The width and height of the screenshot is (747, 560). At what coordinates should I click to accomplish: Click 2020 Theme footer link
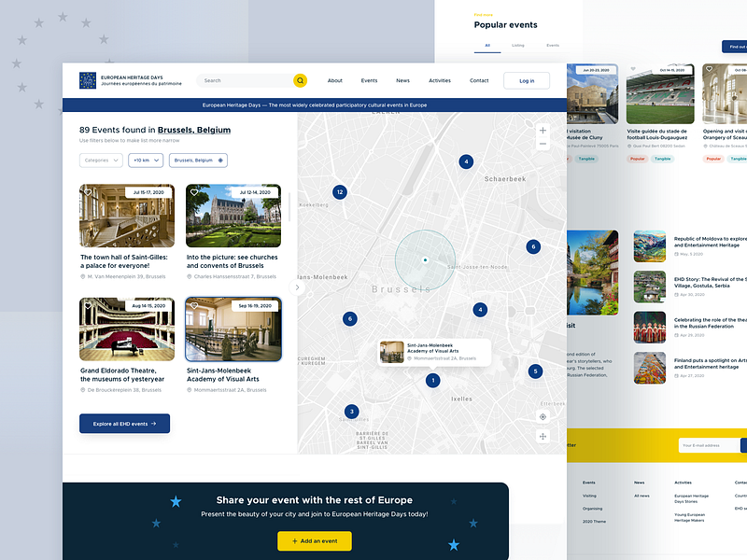[594, 522]
